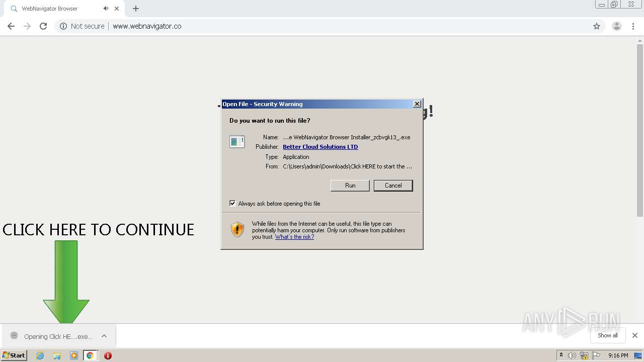The height and width of the screenshot is (362, 644).
Task: Uncheck Always ask before opening this file
Action: point(232,204)
